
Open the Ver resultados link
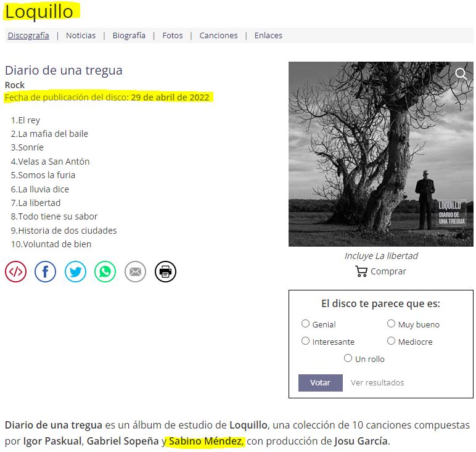377,382
